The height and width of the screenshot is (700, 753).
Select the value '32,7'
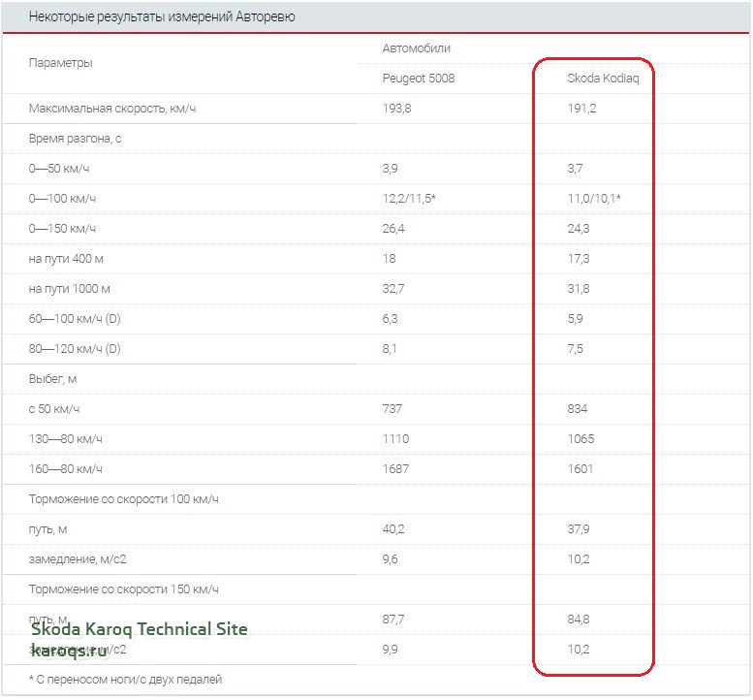[393, 289]
